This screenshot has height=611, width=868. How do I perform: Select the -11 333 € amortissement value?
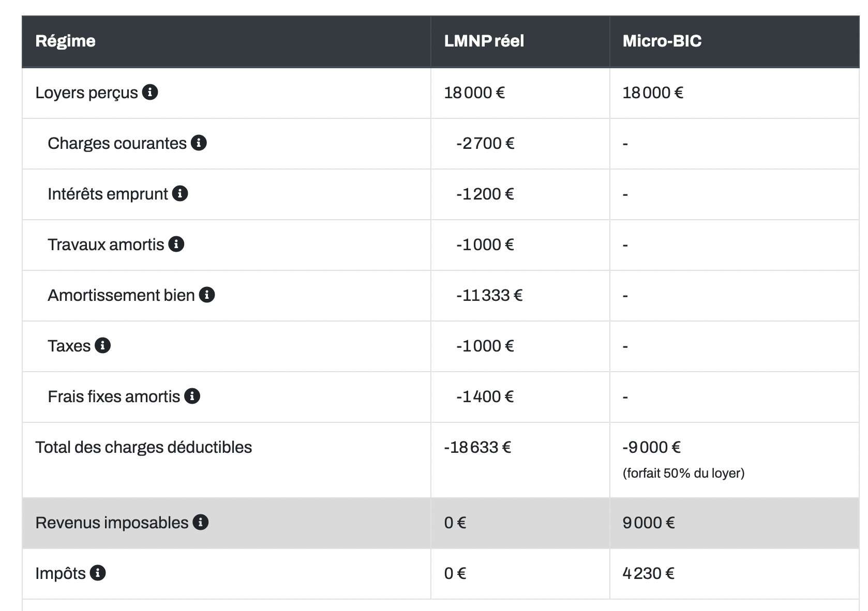pyautogui.click(x=489, y=295)
